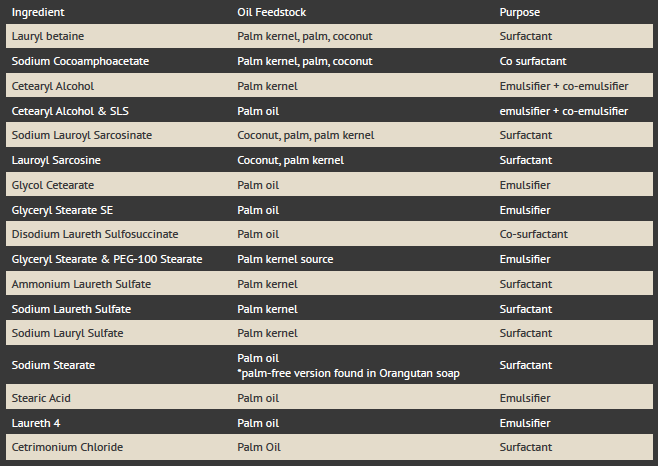Click Disodium Laureth Sulfosuccinate text

pyautogui.click(x=95, y=234)
